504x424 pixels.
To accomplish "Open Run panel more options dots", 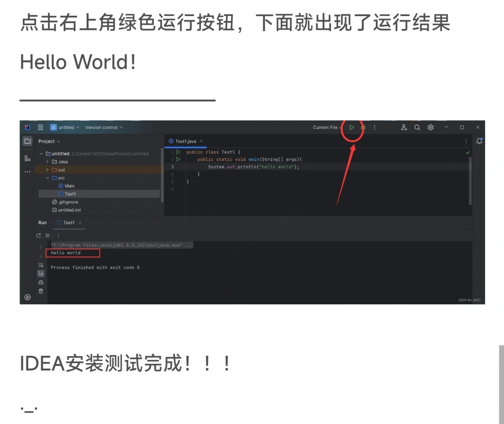I will coord(59,236).
